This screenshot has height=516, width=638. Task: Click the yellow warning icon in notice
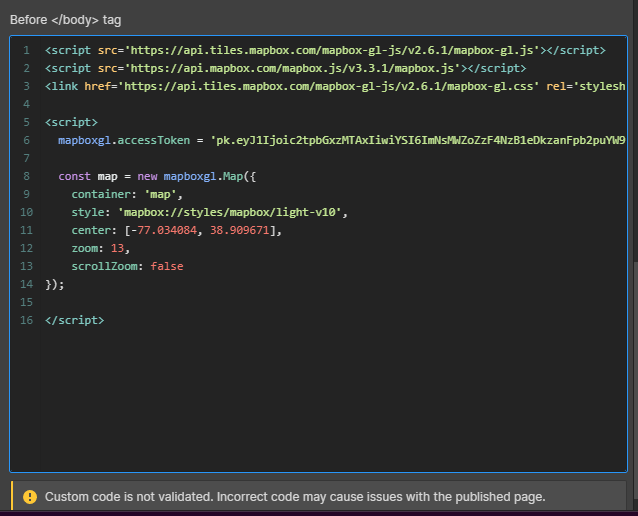pos(30,496)
